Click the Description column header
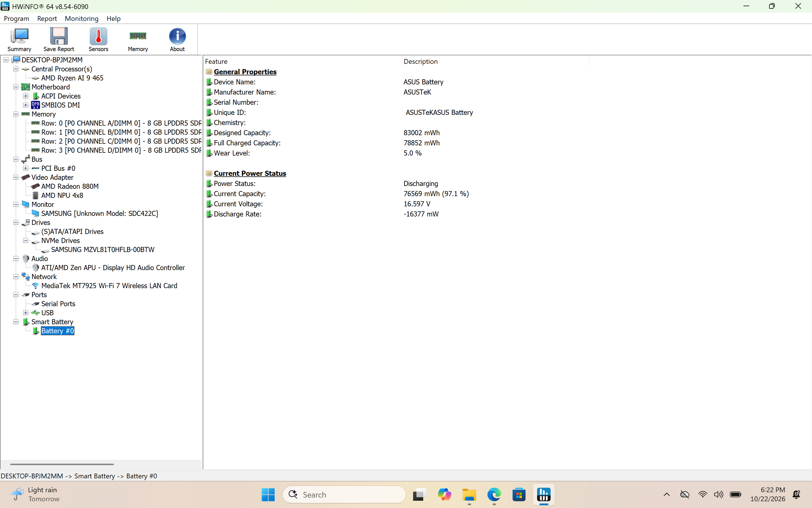812x508 pixels. pyautogui.click(x=495, y=62)
